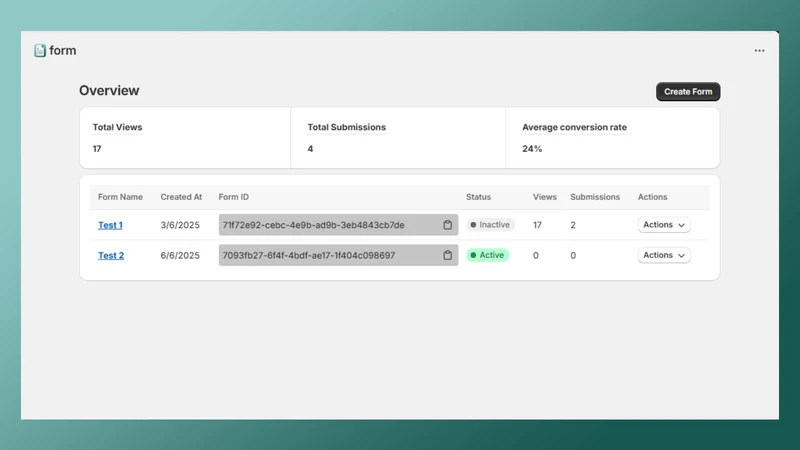
Task: Click the Status column header
Action: tap(478, 197)
